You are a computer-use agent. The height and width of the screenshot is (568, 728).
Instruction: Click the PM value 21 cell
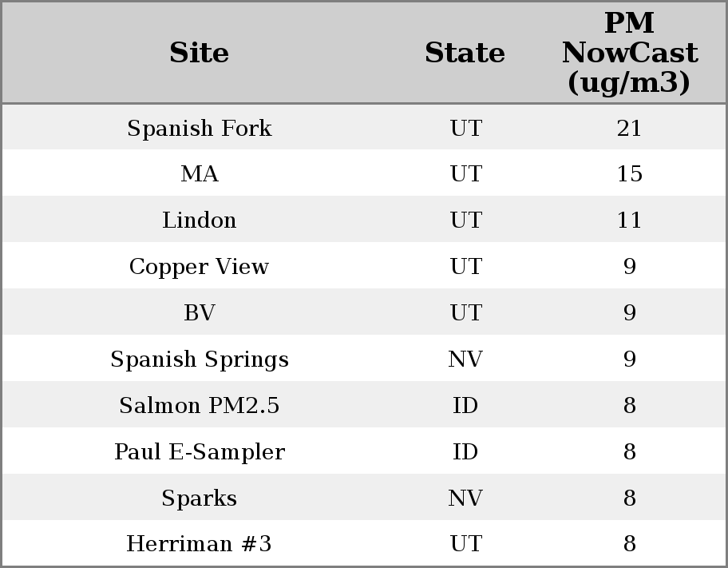(x=629, y=128)
